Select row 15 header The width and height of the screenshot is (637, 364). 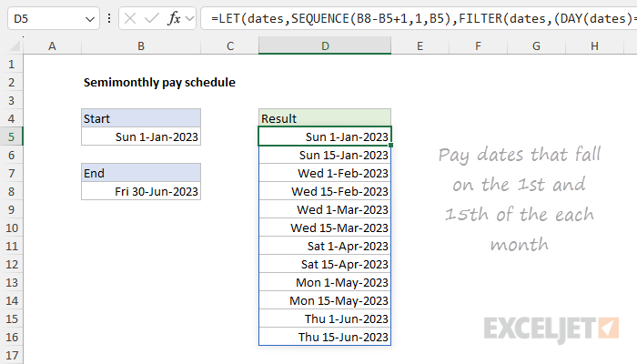point(11,318)
